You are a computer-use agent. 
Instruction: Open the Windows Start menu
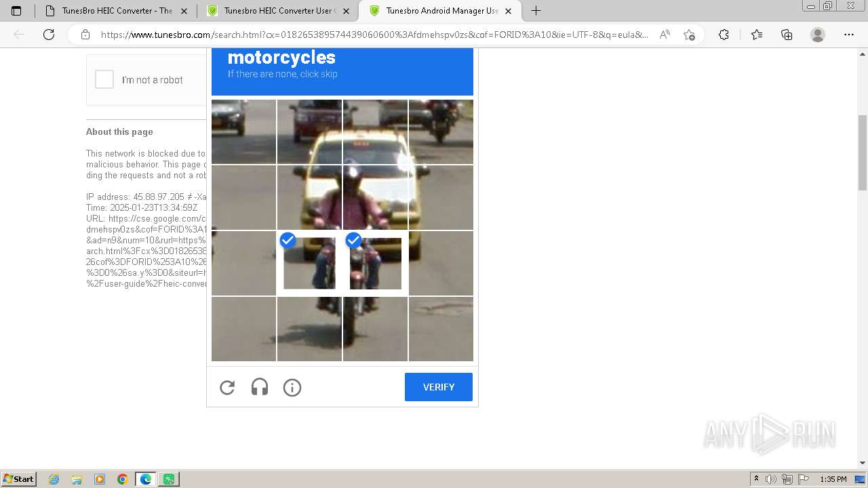[x=18, y=479]
